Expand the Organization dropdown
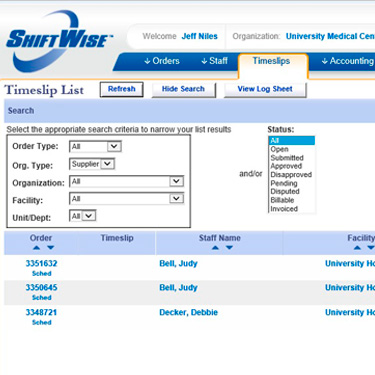Viewport: 375px width, 375px height. (127, 181)
